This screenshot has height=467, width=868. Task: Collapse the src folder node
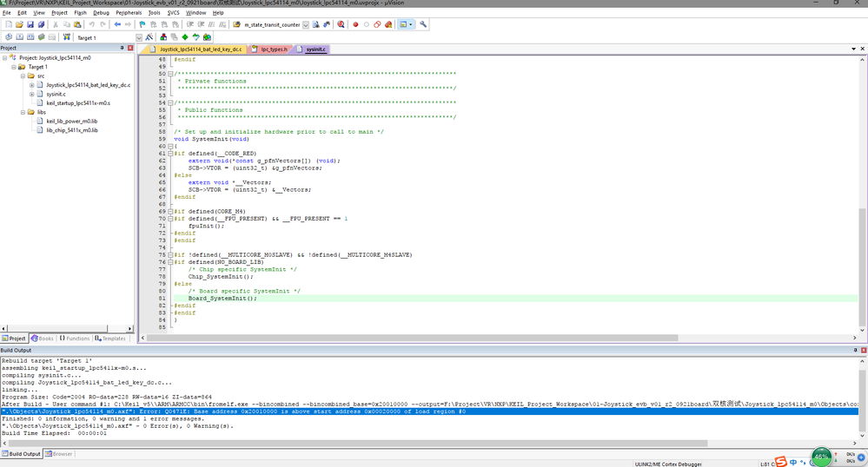[23, 76]
